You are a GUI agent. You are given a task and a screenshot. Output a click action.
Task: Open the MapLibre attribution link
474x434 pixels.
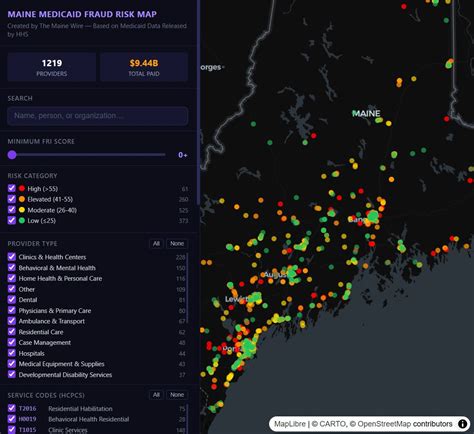click(x=290, y=424)
